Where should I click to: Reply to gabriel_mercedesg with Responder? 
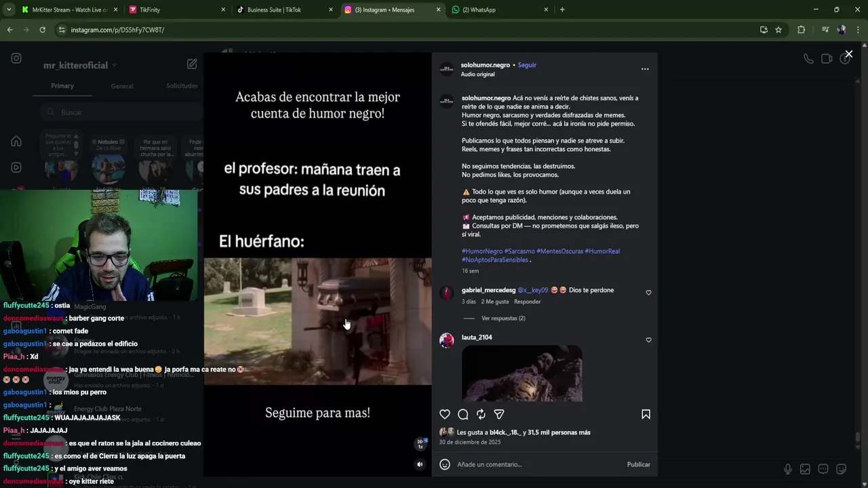(527, 302)
